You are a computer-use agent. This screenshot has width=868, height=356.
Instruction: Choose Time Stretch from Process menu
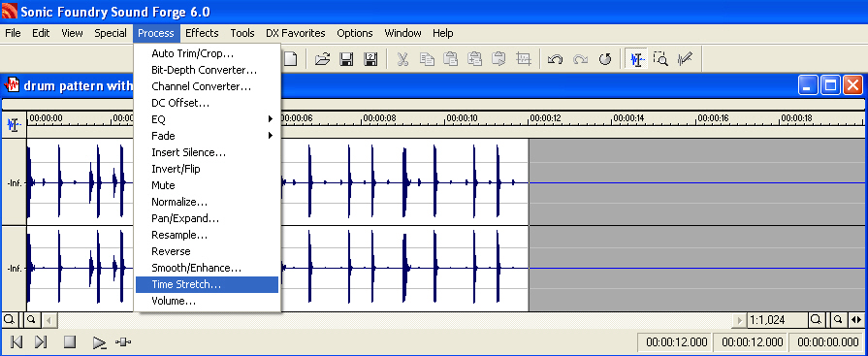coord(207,284)
